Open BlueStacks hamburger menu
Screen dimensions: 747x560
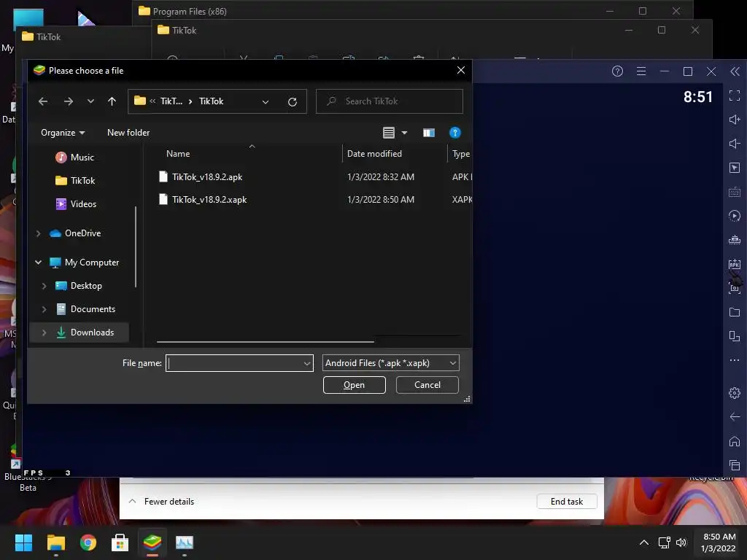(x=641, y=71)
